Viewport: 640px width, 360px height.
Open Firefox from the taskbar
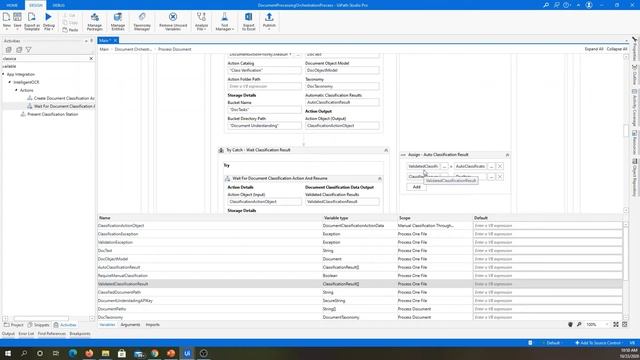pyautogui.click(x=89, y=353)
